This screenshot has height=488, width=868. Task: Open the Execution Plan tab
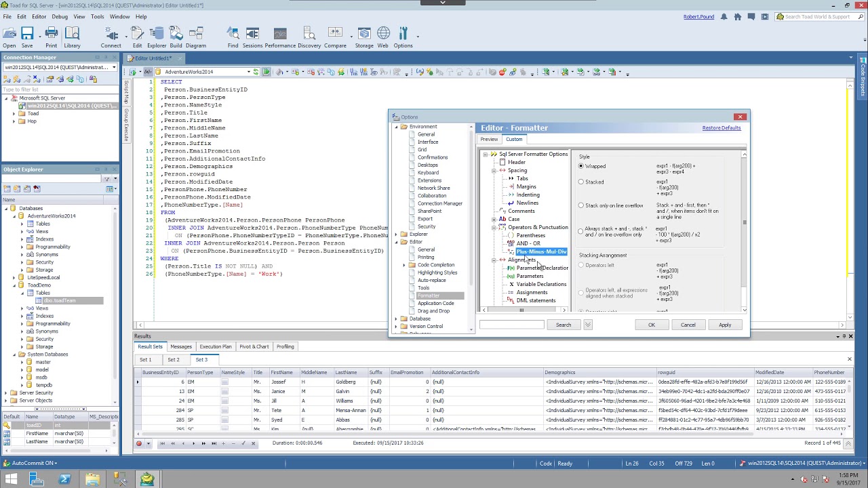tap(216, 346)
